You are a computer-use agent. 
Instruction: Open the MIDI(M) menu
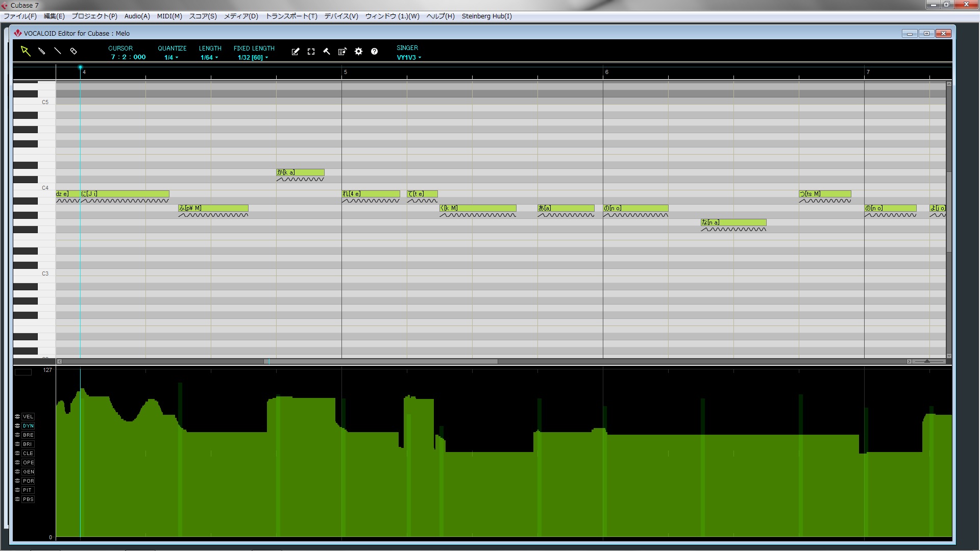pos(169,16)
